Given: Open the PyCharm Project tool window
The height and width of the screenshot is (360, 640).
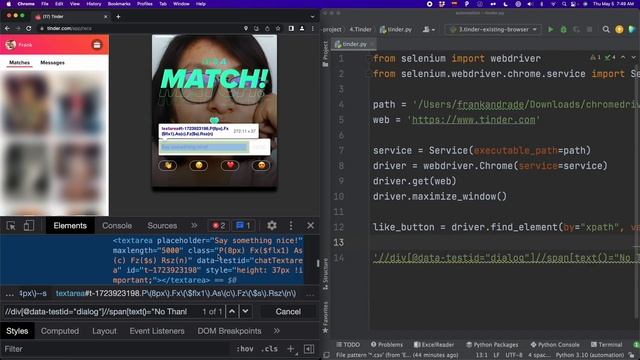Looking at the screenshot, I should [x=325, y=54].
